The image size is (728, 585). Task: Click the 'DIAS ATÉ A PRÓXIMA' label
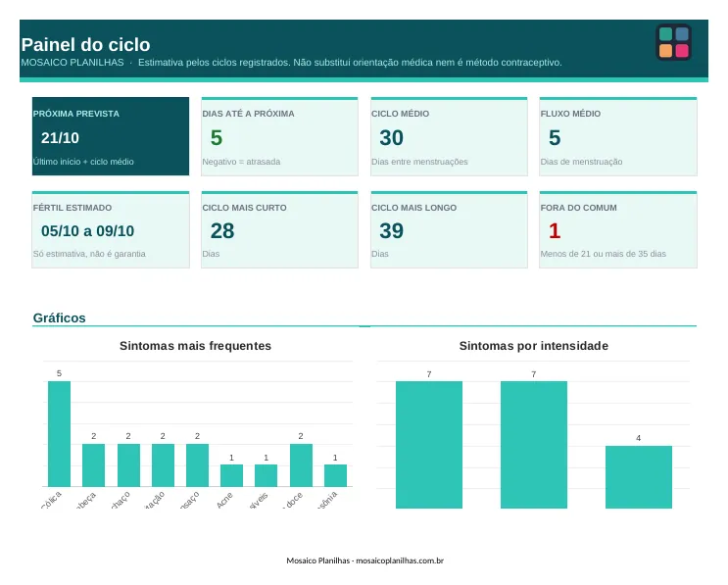[248, 114]
